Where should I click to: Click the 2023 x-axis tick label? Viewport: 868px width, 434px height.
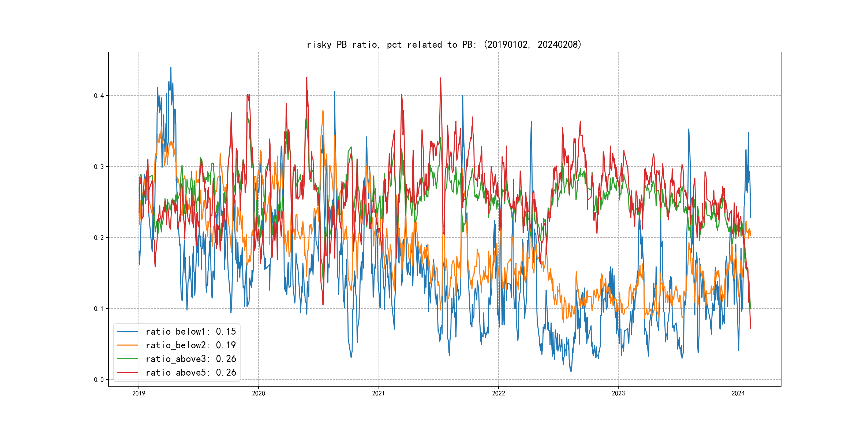point(618,393)
